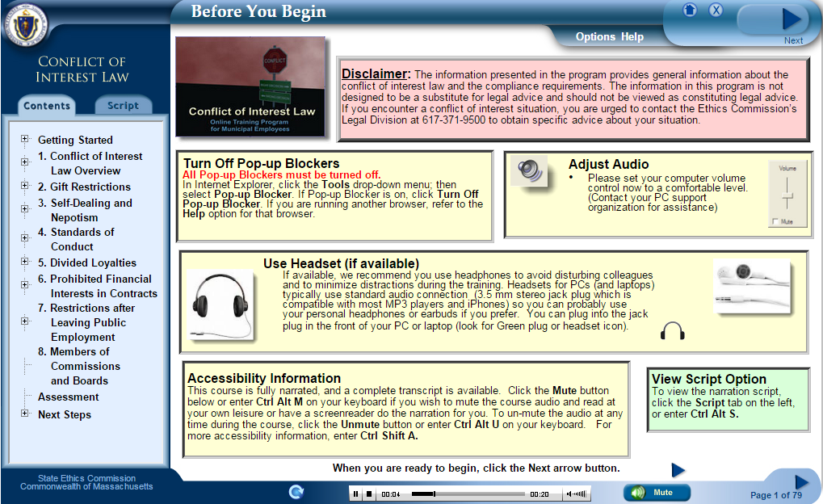This screenshot has height=504, width=823.
Task: Stop the narration with the stop button
Action: [369, 494]
